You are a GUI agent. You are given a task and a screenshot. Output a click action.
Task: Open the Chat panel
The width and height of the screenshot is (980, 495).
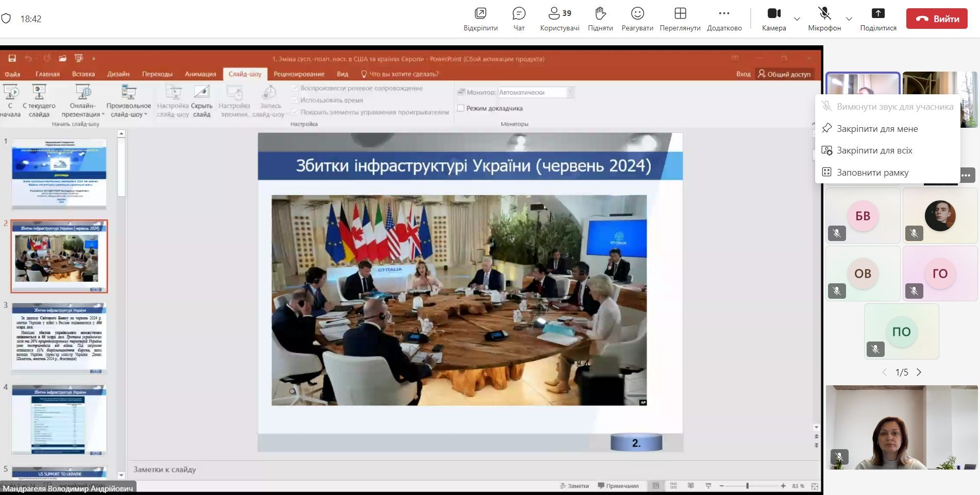click(519, 19)
